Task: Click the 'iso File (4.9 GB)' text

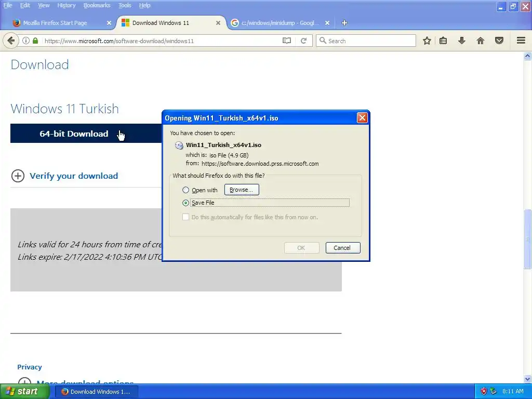Action: coord(229,155)
